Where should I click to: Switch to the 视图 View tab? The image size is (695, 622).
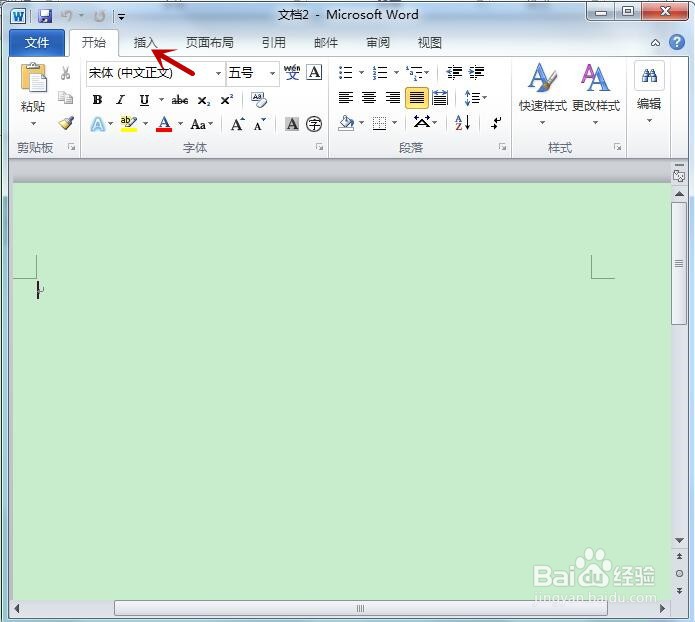(429, 43)
